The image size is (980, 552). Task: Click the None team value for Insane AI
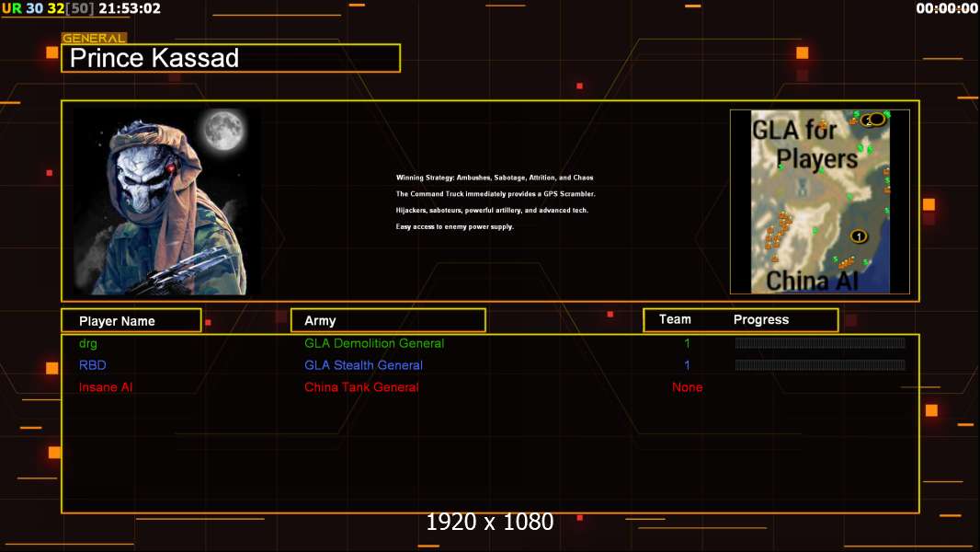tap(687, 387)
